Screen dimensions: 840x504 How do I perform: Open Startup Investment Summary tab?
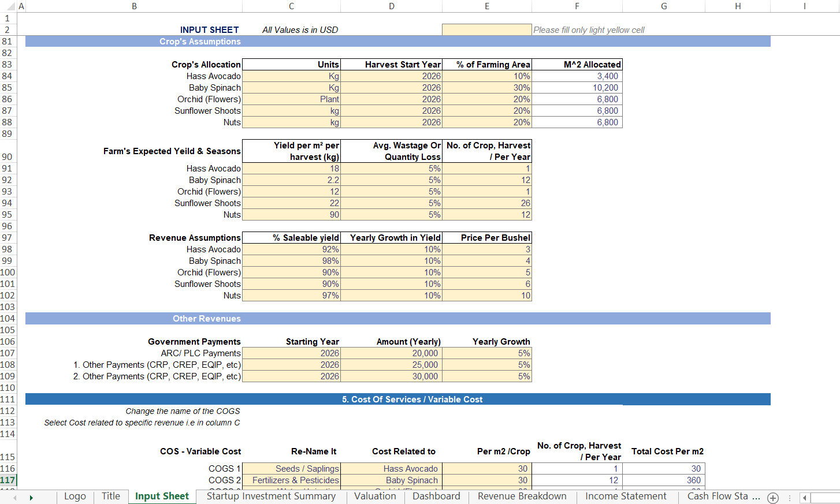pyautogui.click(x=271, y=496)
